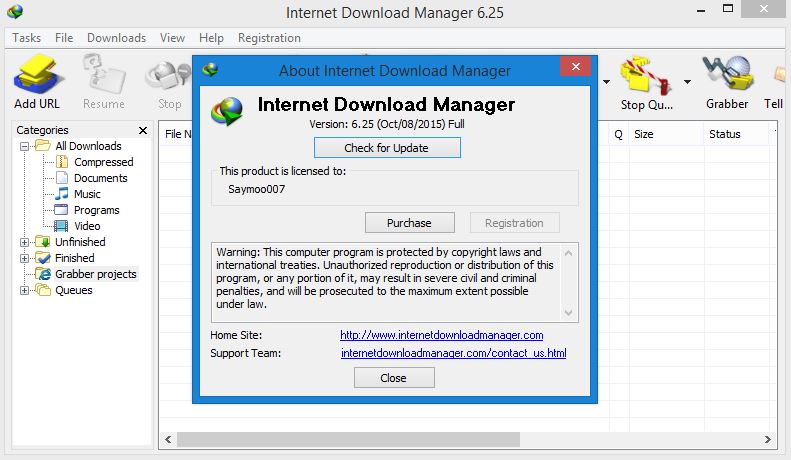Open the Home Site internetdownloadmanager.com link
Screen dimensions: 791x460
click(441, 335)
